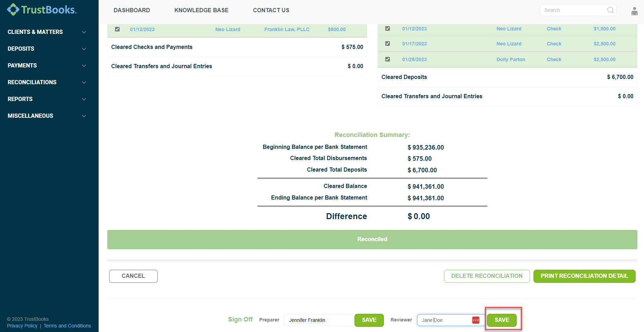Expand the Deposits sidebar section
The height and width of the screenshot is (332, 644).
[x=47, y=49]
